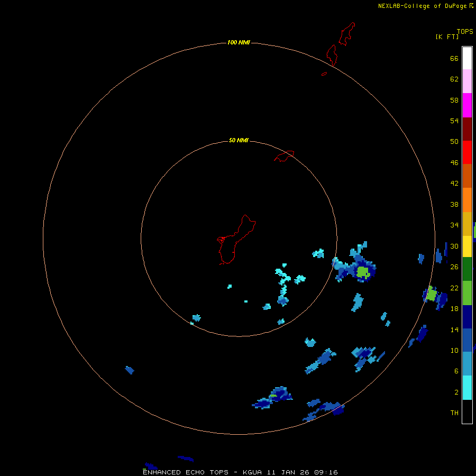Viewport: 476px width, 476px height.
Task: Click the '42' legend value
Action: click(x=454, y=184)
